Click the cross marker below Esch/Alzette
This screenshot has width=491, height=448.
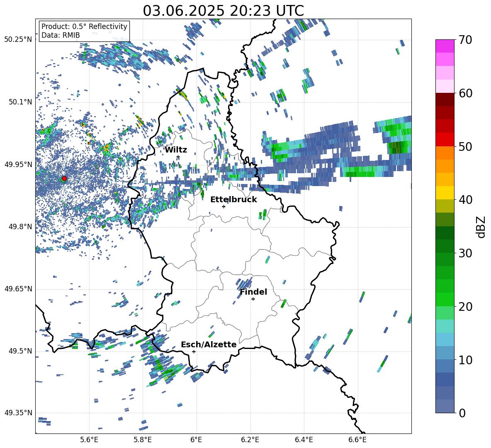[194, 351]
